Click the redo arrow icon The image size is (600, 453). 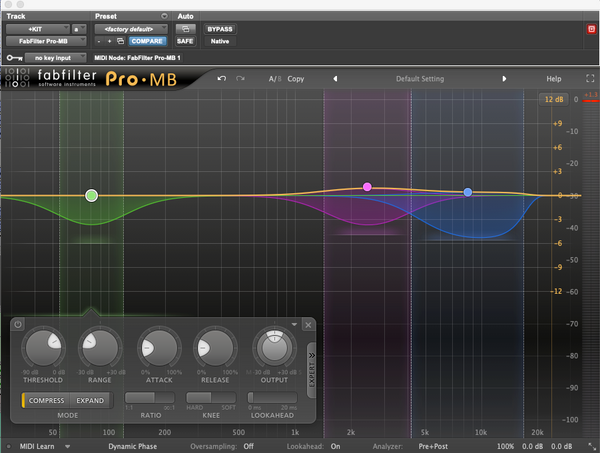click(240, 78)
